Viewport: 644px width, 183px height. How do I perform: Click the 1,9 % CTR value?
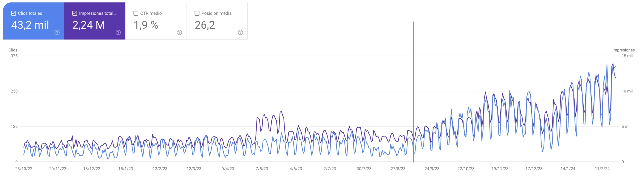coord(146,25)
